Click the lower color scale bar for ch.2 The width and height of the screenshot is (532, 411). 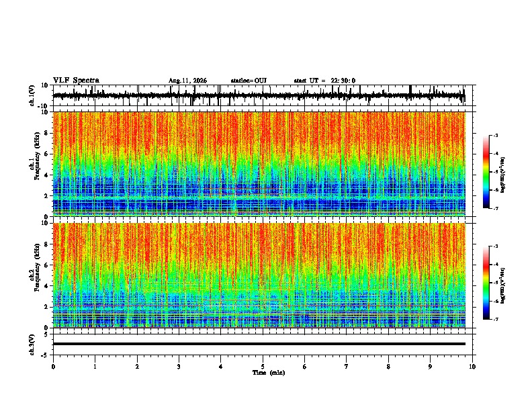coord(486,283)
